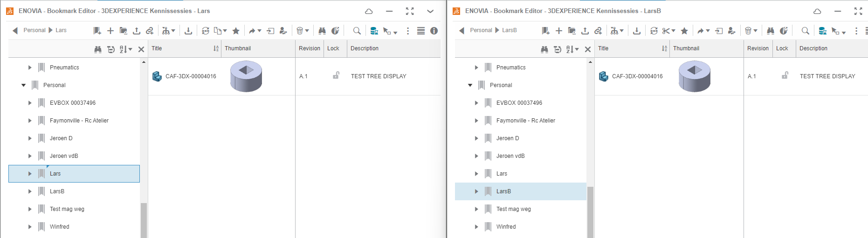The width and height of the screenshot is (868, 238).
Task: Click the add link icon in Lars window
Action: pyautogui.click(x=150, y=31)
